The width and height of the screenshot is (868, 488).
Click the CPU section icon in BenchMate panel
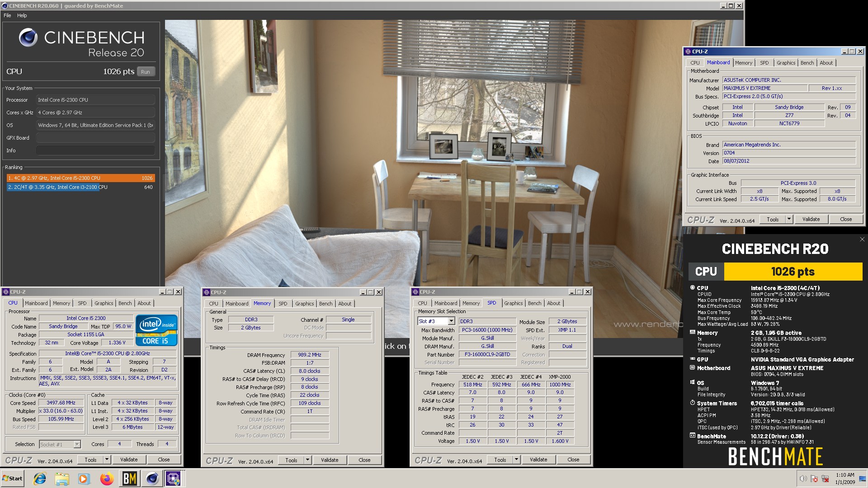(x=692, y=288)
